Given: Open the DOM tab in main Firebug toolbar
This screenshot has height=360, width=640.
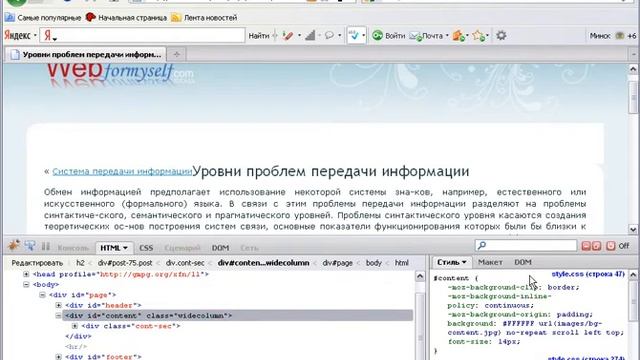Looking at the screenshot, I should coord(220,248).
